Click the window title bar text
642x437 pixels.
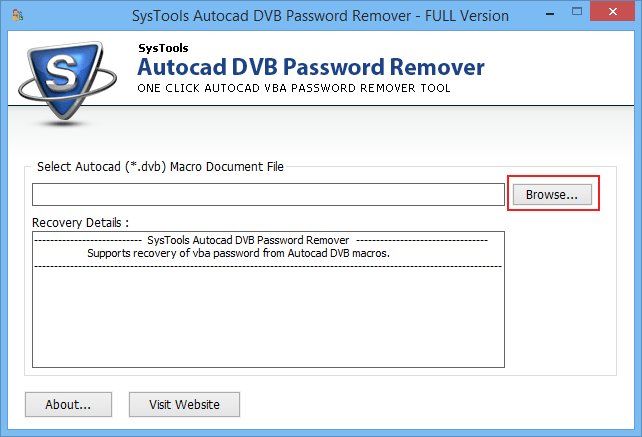pos(320,16)
